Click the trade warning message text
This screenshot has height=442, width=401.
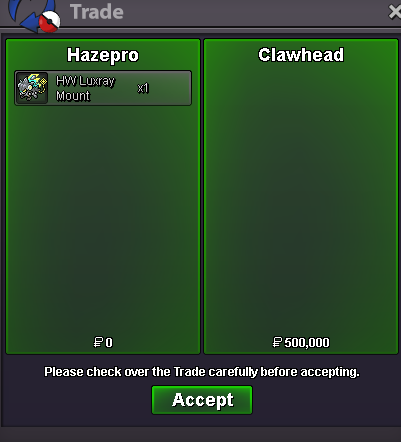(x=202, y=372)
